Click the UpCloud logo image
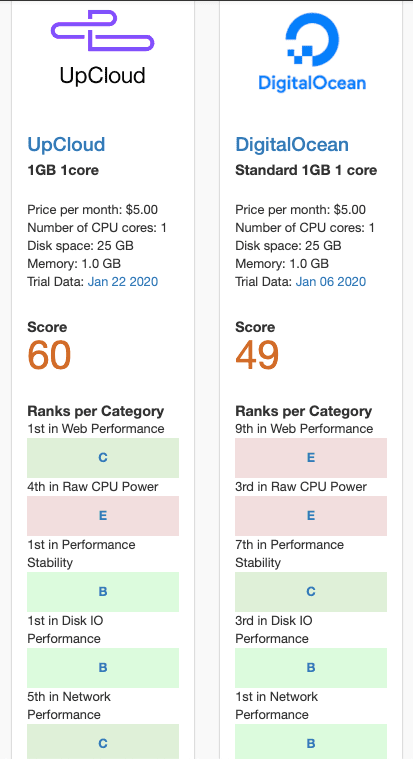 point(103,48)
